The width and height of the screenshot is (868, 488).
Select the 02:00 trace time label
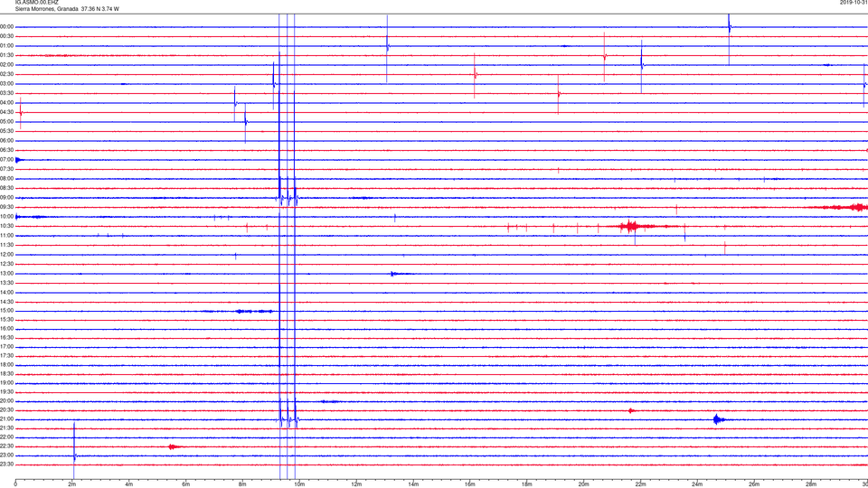(x=6, y=65)
